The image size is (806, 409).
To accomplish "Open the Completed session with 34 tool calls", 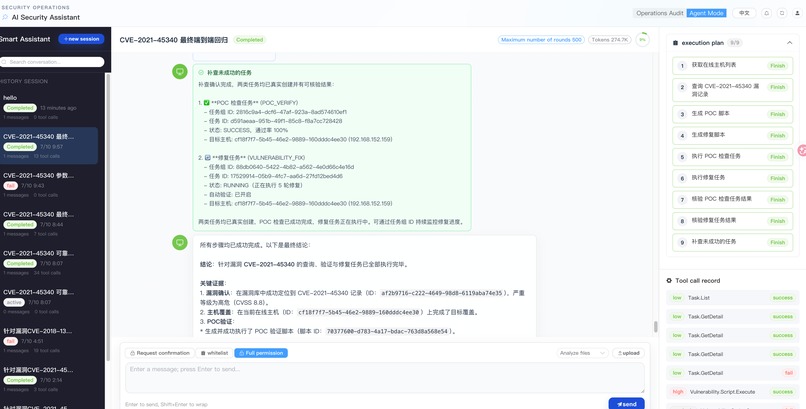I will coord(49,263).
